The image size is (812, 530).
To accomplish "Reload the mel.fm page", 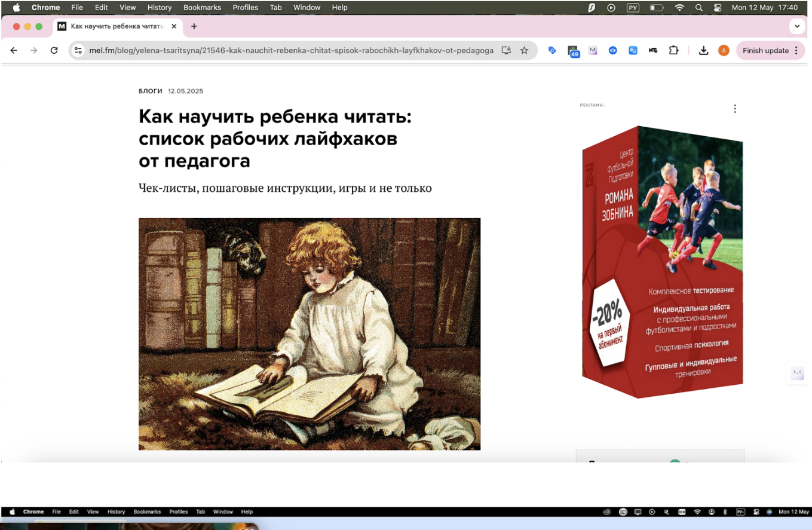I will (54, 51).
